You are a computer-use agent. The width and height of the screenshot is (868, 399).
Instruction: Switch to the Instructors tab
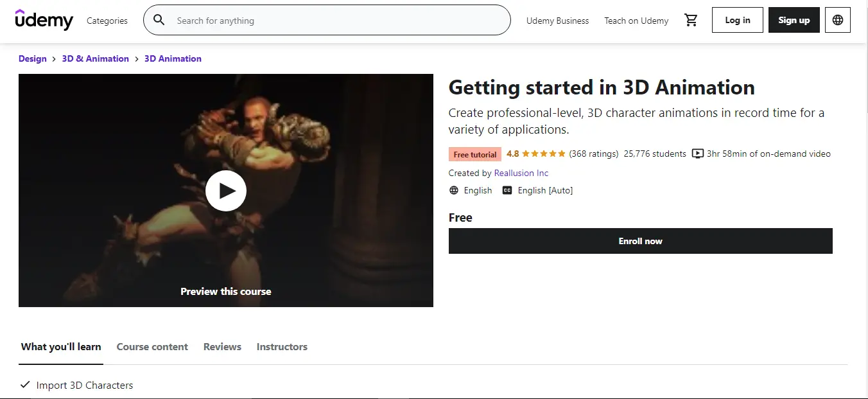(282, 347)
